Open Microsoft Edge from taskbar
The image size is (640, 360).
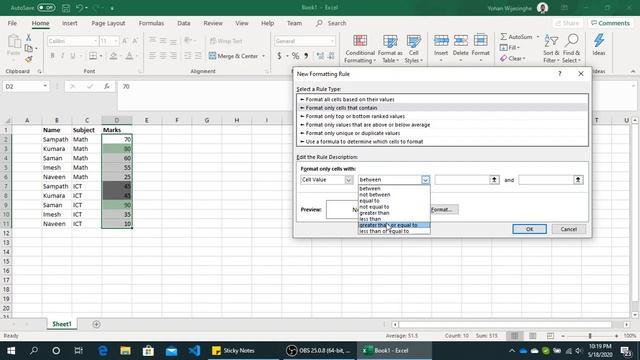click(103, 350)
